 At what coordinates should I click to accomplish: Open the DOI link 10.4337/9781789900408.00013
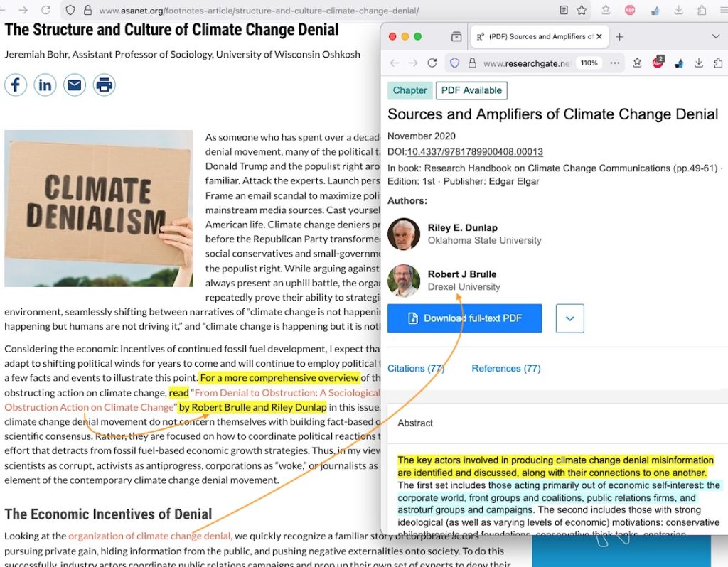475,152
